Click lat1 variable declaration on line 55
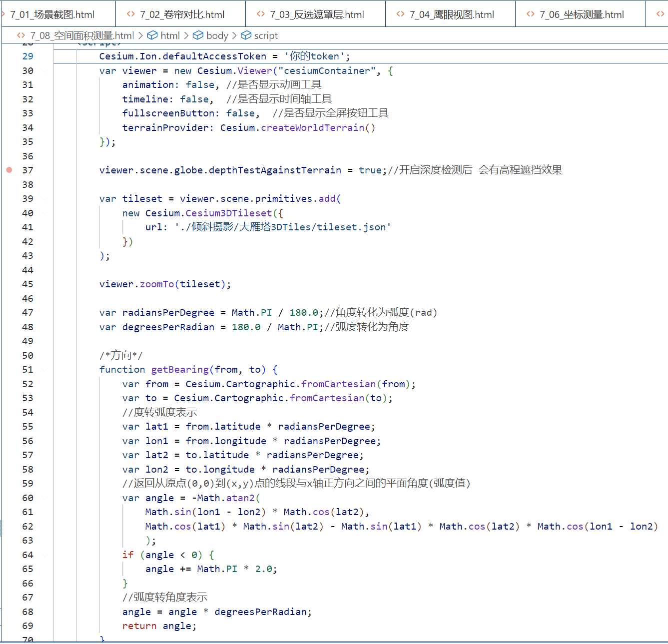Viewport: 668px width, 644px height. pyautogui.click(x=157, y=427)
